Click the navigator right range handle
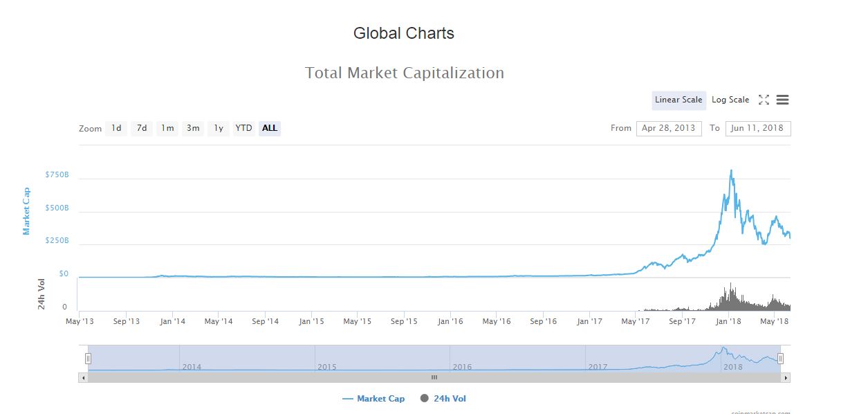 [780, 358]
